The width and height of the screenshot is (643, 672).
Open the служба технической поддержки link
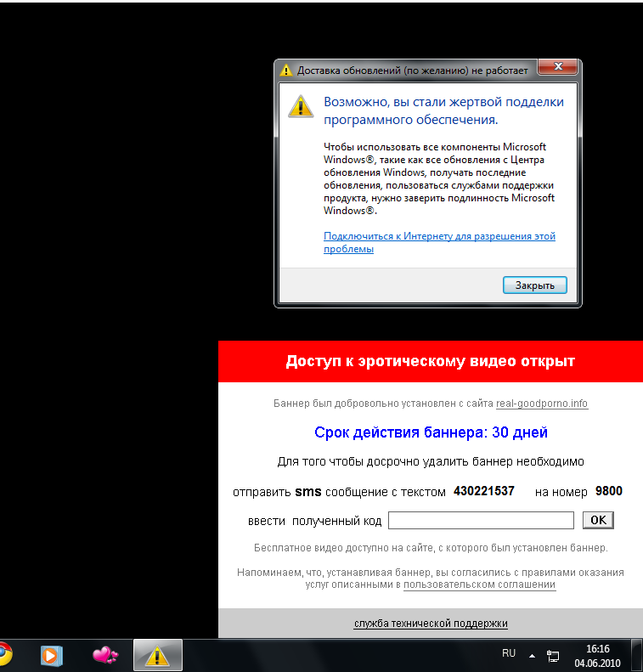[x=431, y=624]
